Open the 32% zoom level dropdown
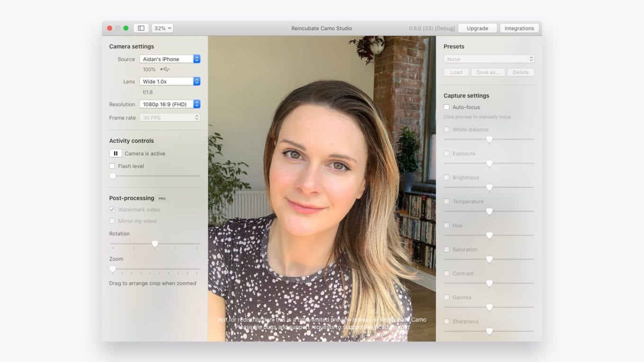 click(x=162, y=28)
